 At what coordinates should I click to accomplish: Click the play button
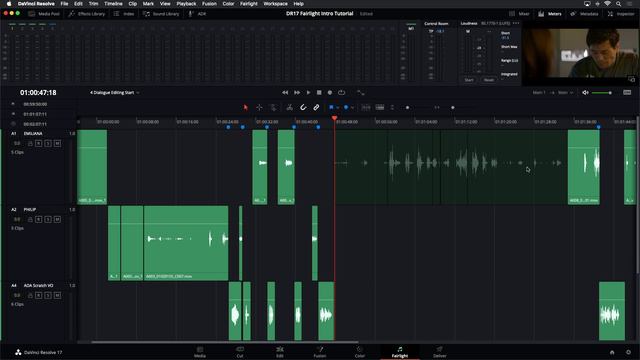[x=308, y=93]
